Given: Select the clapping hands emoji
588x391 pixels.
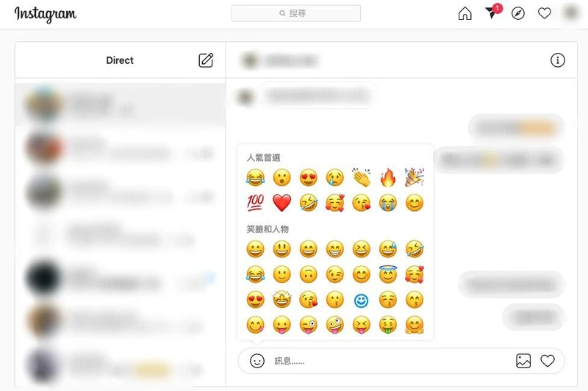Looking at the screenshot, I should click(x=361, y=177).
